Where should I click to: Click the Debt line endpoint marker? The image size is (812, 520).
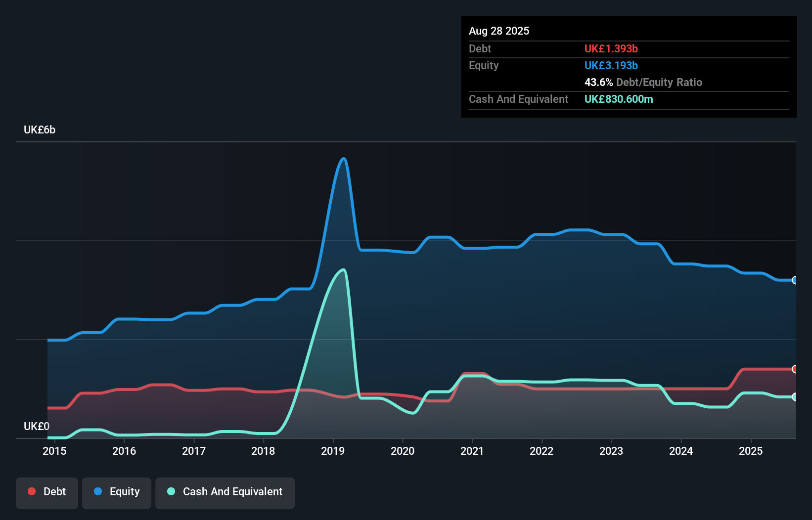pos(795,369)
